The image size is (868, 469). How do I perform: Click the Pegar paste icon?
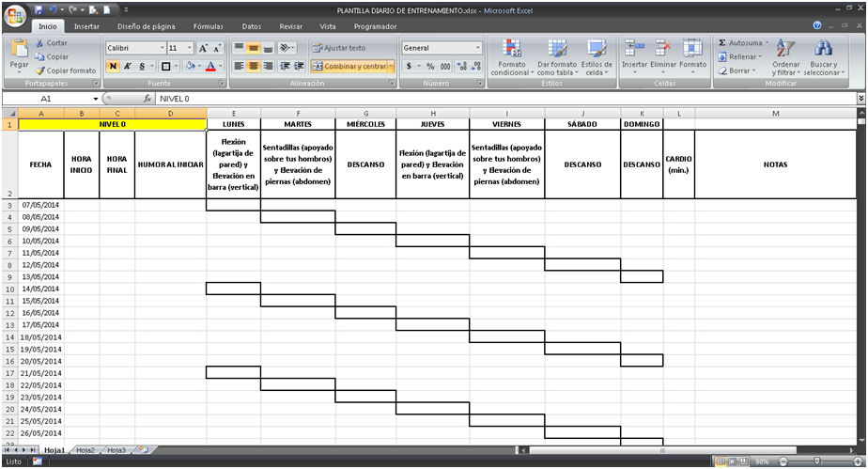(x=19, y=49)
